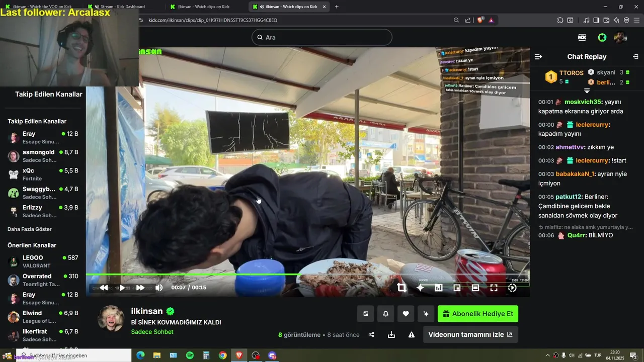Image resolution: width=644 pixels, height=362 pixels.
Task: Open the Sadece Sohbet category link
Action: 152,332
